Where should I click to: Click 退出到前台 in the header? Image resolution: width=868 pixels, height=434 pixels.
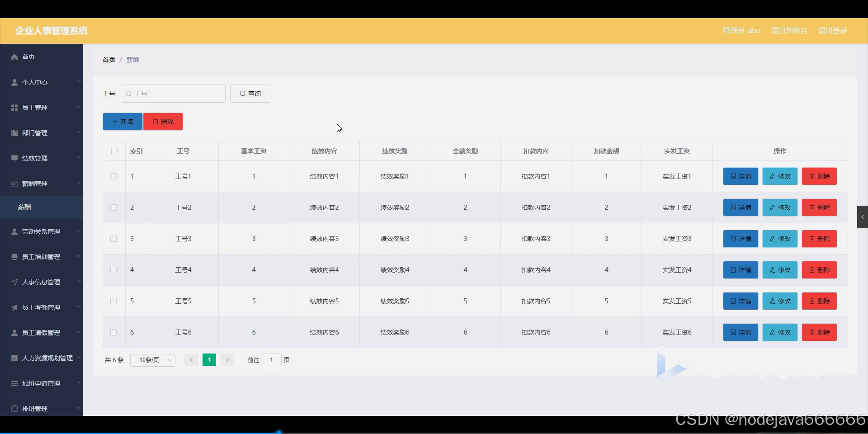coord(789,31)
